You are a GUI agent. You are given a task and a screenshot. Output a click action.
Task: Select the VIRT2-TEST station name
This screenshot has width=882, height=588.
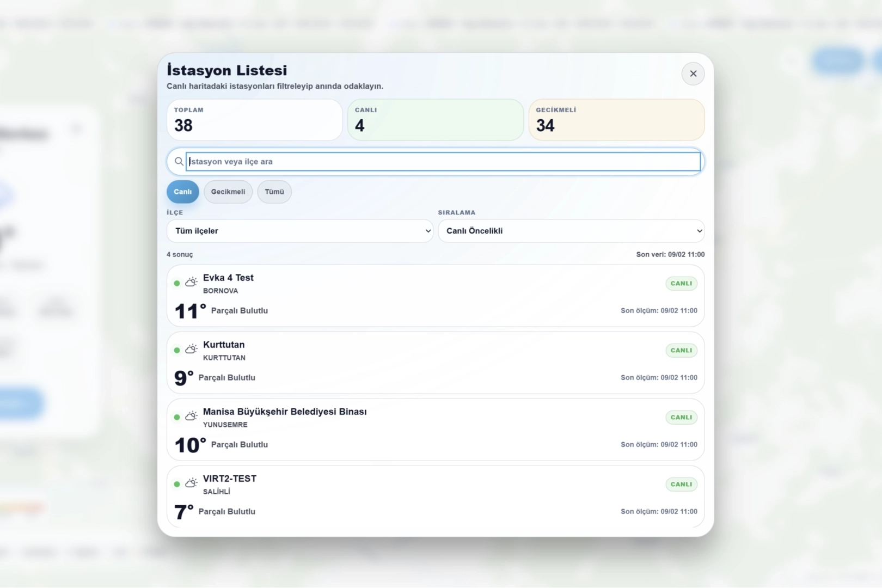pos(229,479)
